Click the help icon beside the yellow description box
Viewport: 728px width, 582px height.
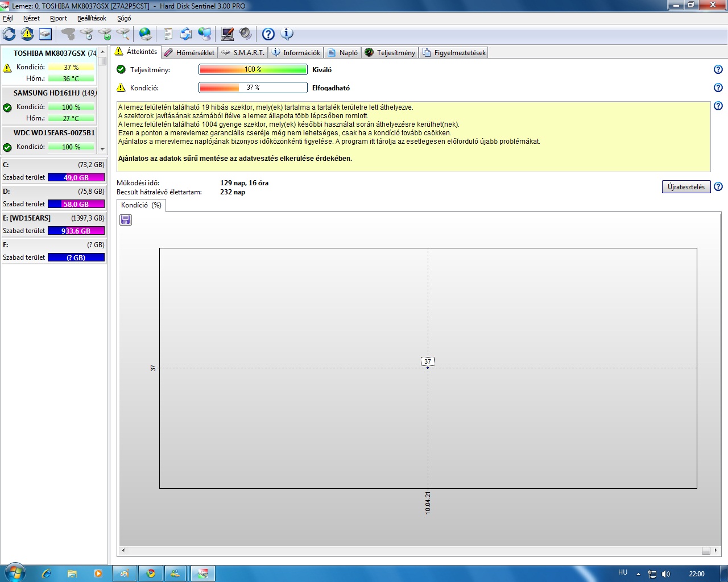(718, 106)
